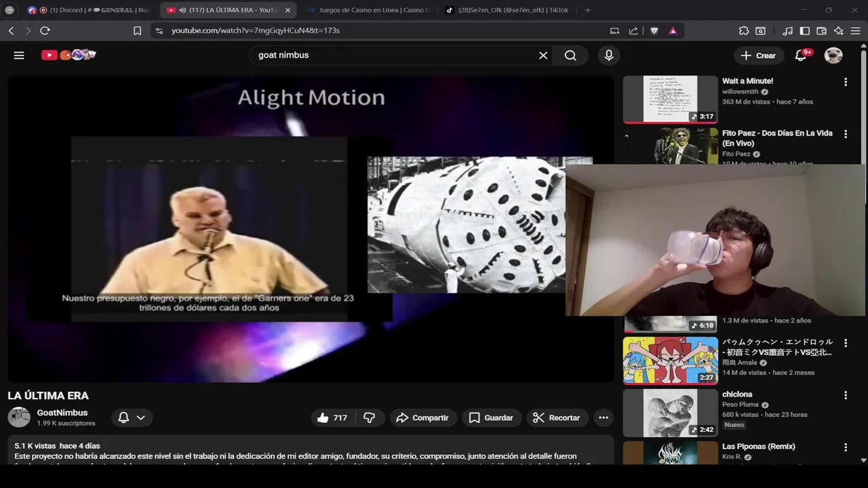Screen dimensions: 868x488
Task: Click the video title LA ÚLTIMA ERA
Action: pos(48,396)
